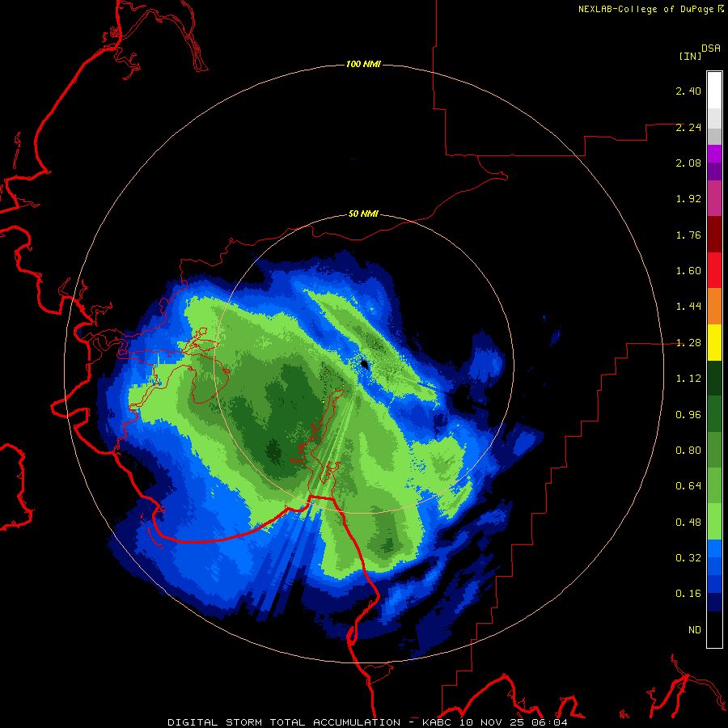Click the [IN] units label

690,56
